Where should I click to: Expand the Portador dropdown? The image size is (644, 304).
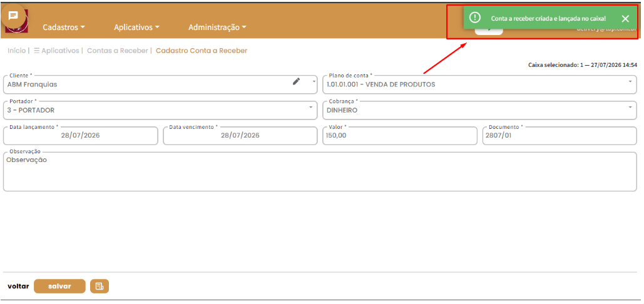tap(311, 108)
